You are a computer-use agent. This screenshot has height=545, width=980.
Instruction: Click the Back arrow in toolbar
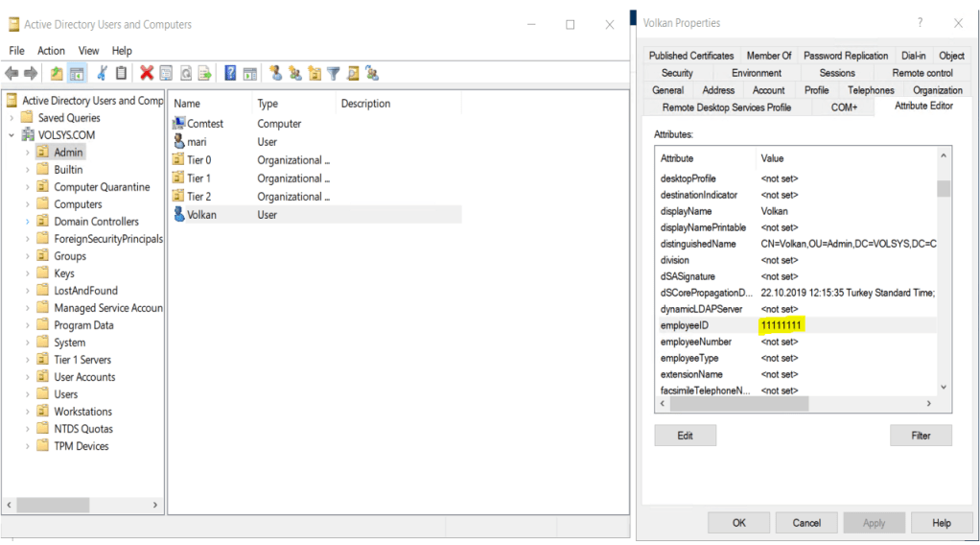click(x=12, y=73)
